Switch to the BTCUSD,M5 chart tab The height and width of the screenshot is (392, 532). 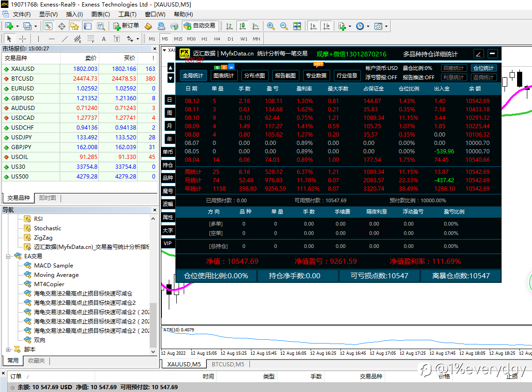(x=228, y=364)
